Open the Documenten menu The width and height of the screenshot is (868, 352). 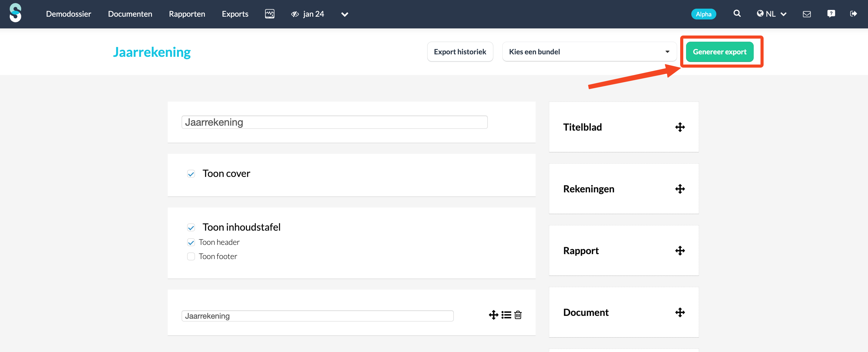130,14
